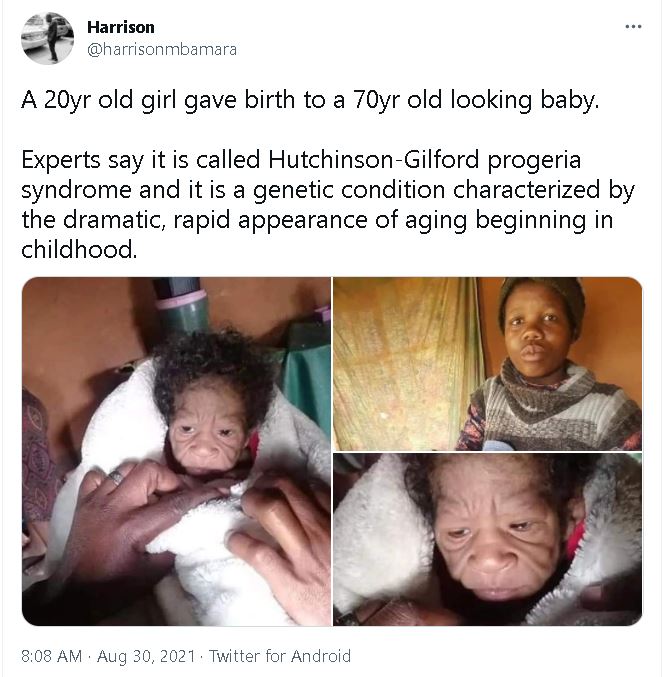Open the large left baby photo
The height and width of the screenshot is (677, 665).
coord(176,451)
